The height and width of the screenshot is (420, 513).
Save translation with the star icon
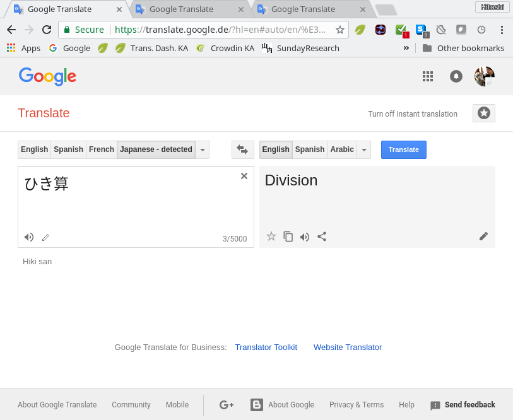(271, 236)
